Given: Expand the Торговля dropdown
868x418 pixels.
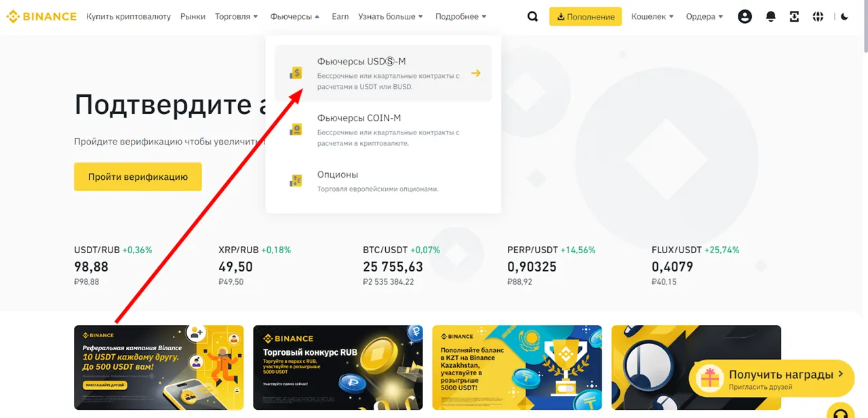Looking at the screenshot, I should pos(237,16).
